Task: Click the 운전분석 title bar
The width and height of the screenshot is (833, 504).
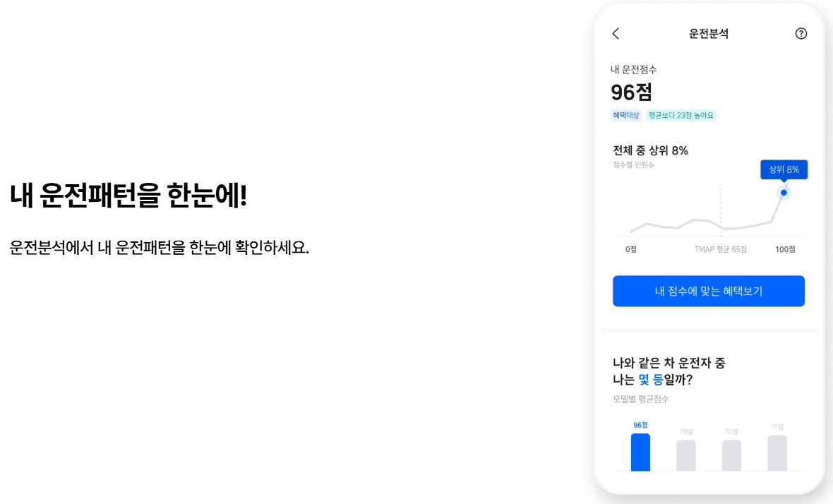Action: point(708,33)
